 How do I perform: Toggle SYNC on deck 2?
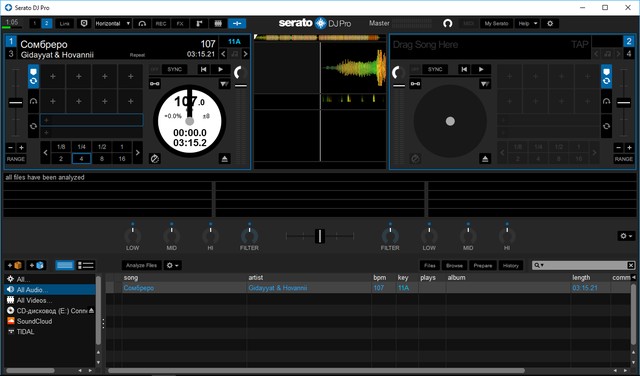pos(435,69)
